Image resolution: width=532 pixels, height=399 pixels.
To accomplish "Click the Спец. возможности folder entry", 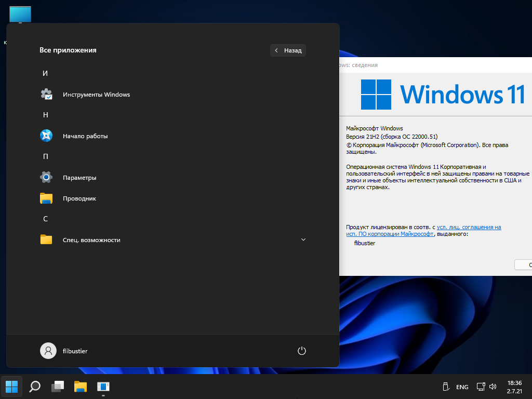I will click(x=91, y=240).
